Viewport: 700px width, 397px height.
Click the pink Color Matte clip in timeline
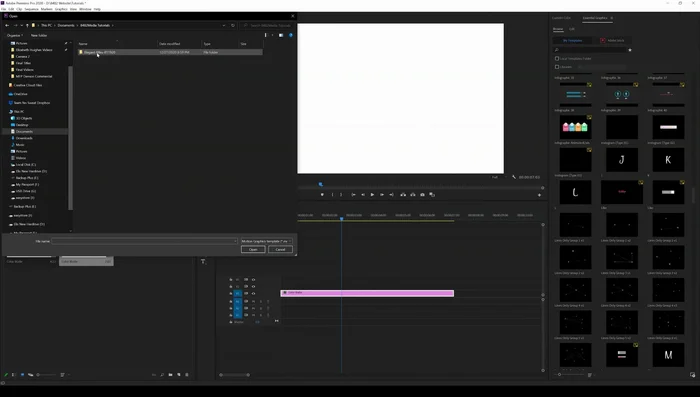pos(367,293)
